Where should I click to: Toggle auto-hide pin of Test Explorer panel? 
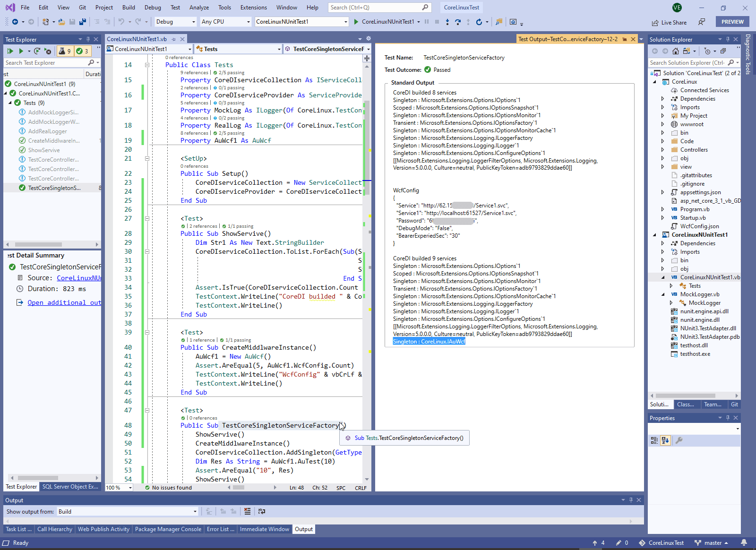(x=88, y=39)
